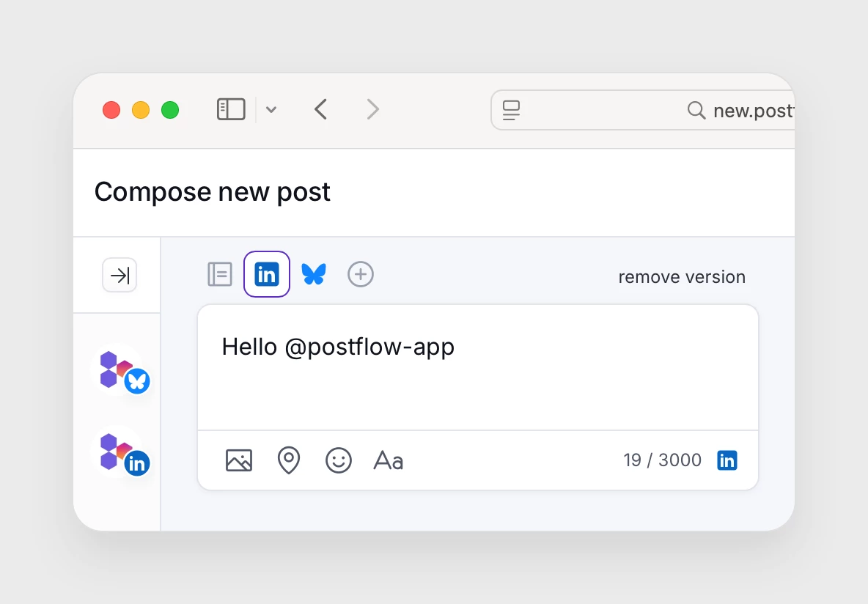Screen dimensions: 868x604
Task: Click the LinkedIn icon beside character count
Action: 727,460
